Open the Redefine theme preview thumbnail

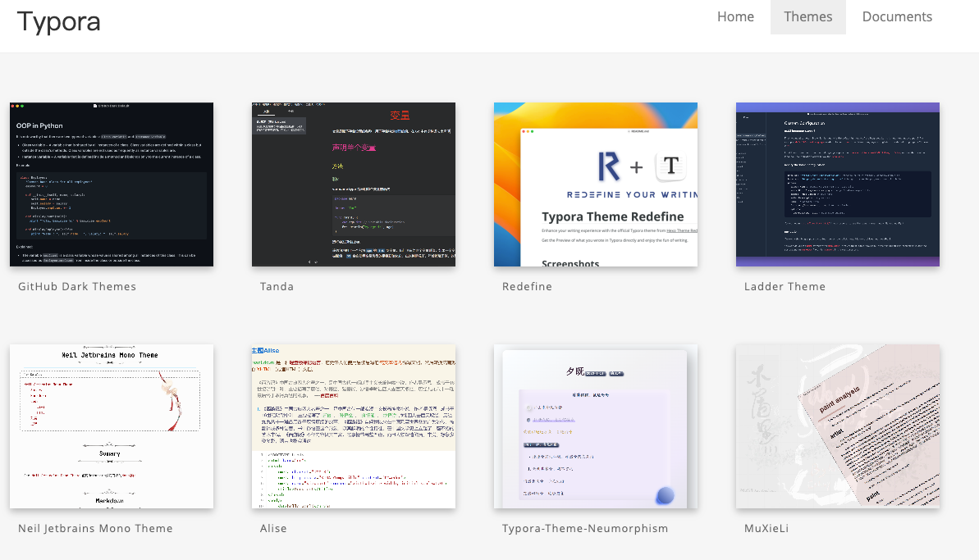(596, 184)
